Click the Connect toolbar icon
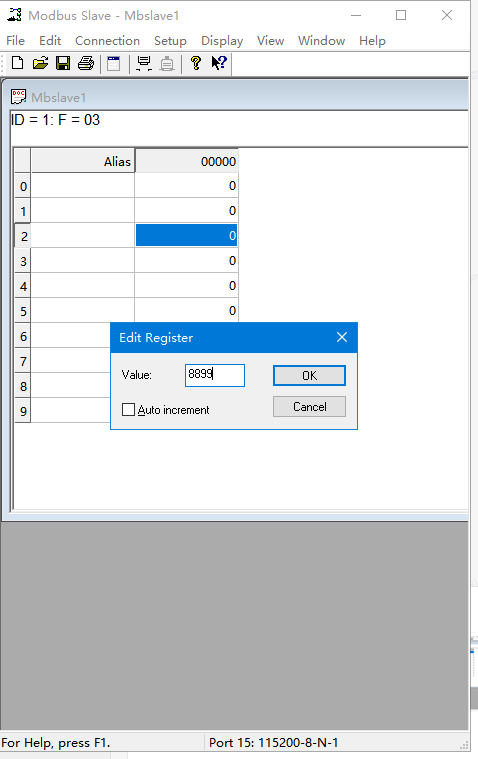This screenshot has height=759, width=478. click(x=144, y=63)
